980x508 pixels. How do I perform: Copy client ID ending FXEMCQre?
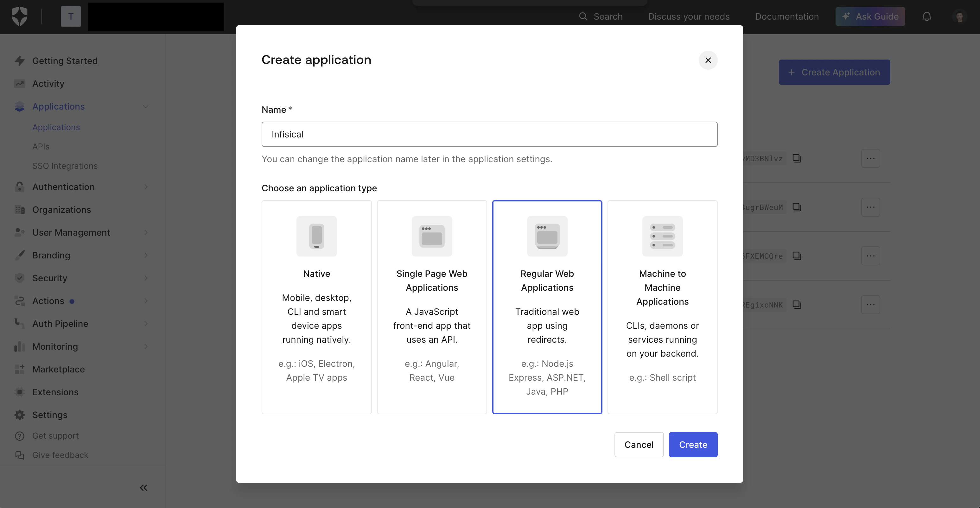(x=797, y=256)
